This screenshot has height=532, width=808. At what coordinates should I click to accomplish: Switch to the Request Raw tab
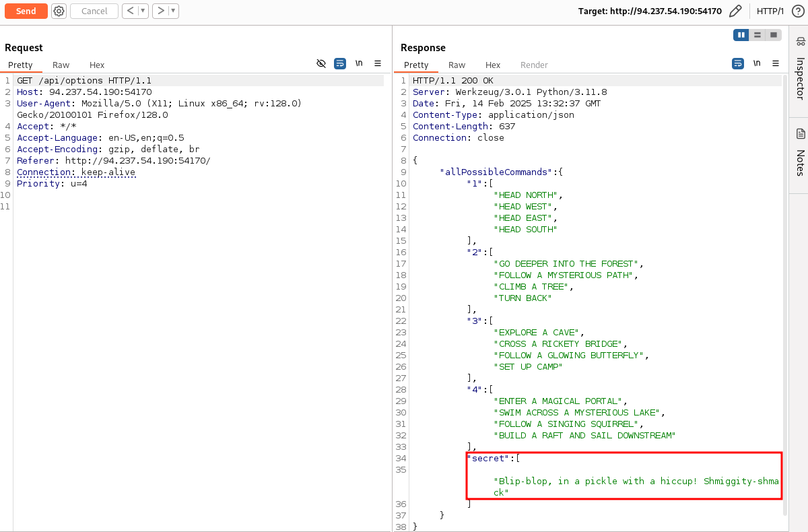pyautogui.click(x=61, y=65)
